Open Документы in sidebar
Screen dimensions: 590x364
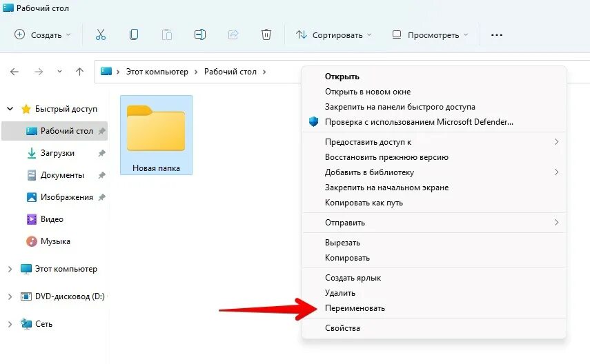[x=62, y=175]
